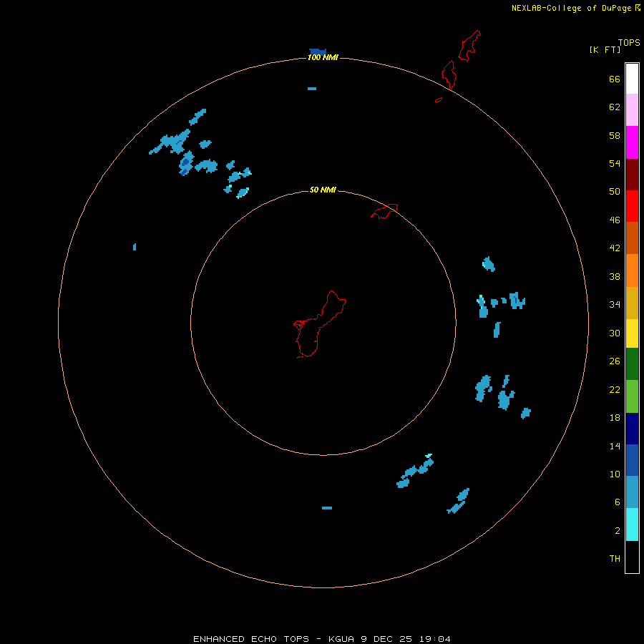Click the small red island outline on the 50 NMI ring
Screen dimensions: 644x644
click(384, 211)
